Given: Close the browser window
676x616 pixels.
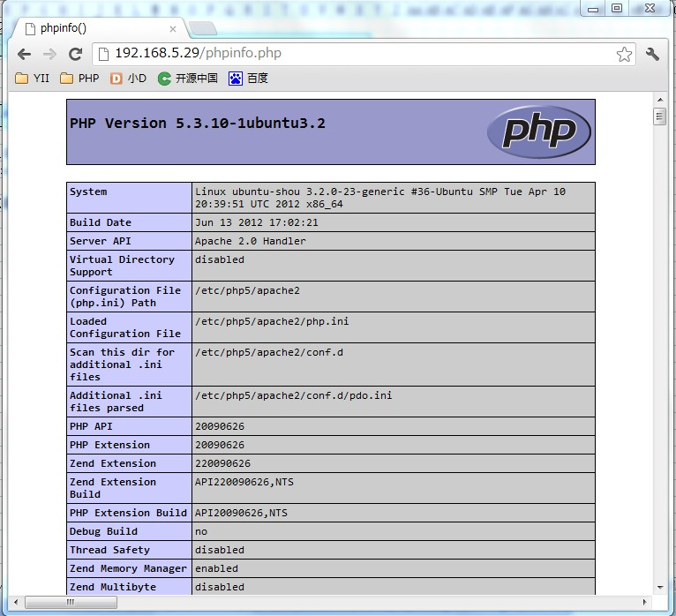Looking at the screenshot, I should [650, 8].
